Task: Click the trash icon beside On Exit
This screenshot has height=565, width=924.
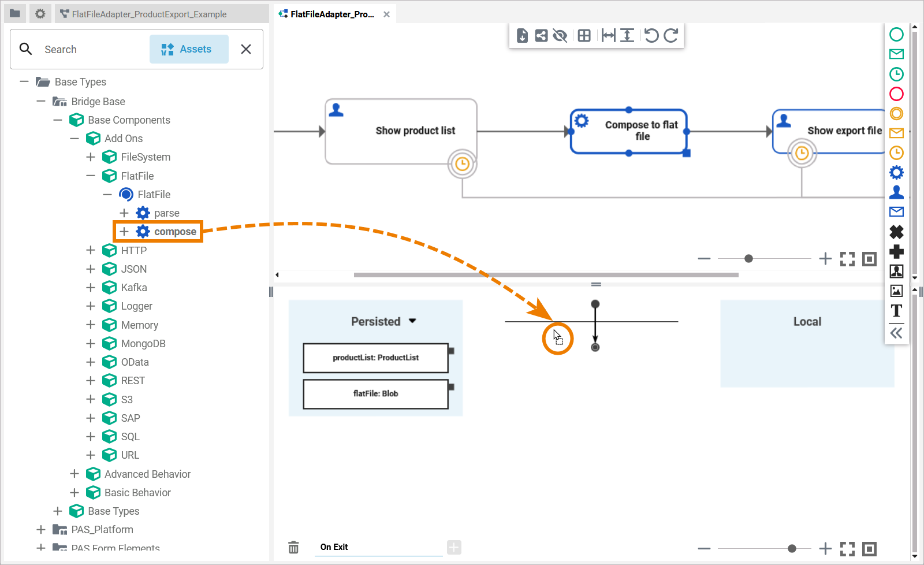Action: 293,547
